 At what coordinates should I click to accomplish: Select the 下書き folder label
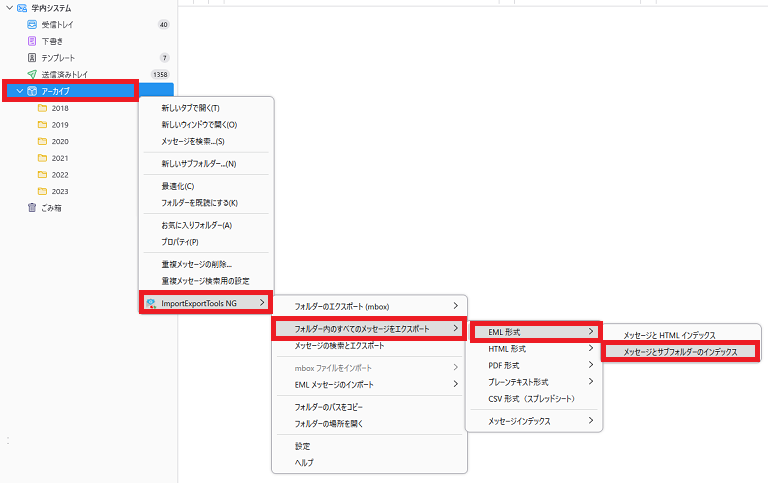52,41
